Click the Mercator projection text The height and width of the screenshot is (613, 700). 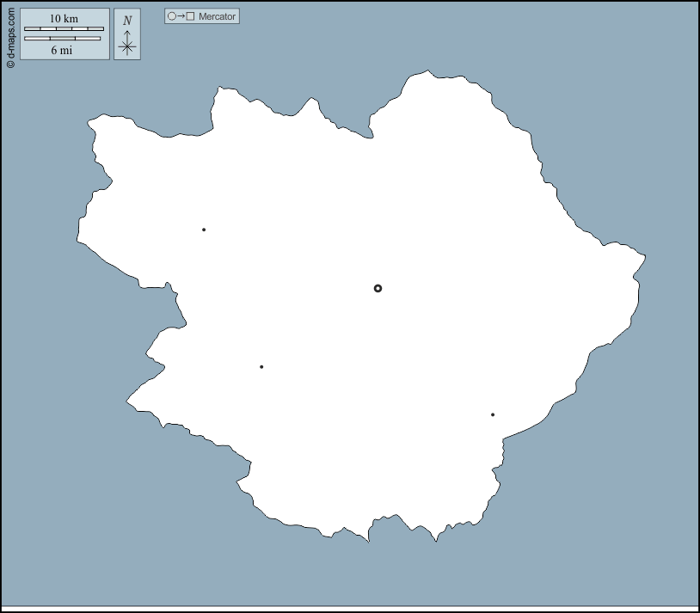(x=217, y=16)
